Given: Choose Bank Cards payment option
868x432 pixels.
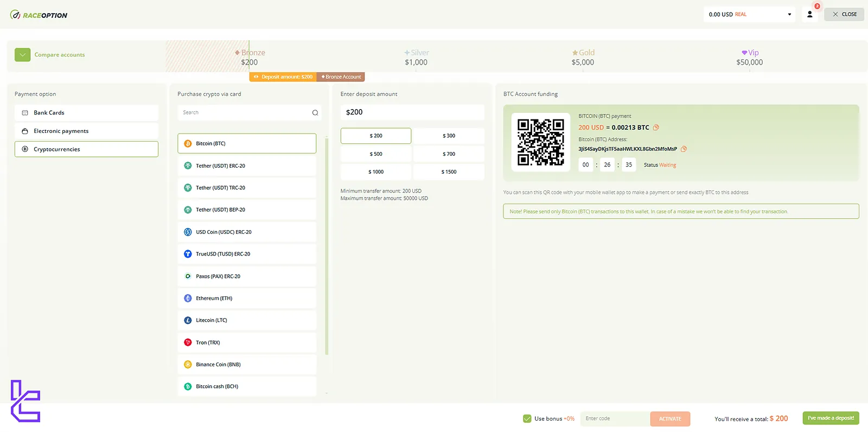Looking at the screenshot, I should click(86, 113).
